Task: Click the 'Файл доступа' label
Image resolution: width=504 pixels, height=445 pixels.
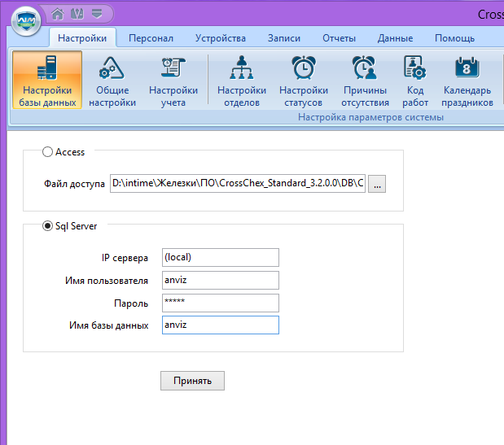Action: click(74, 184)
